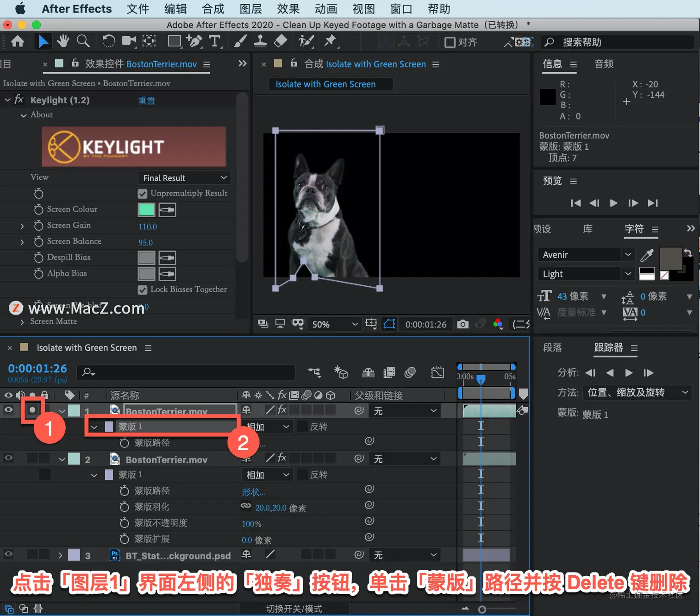Pick the Brush tool
700x616 pixels.
[x=239, y=42]
